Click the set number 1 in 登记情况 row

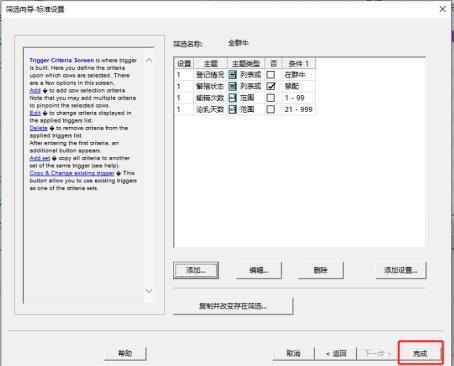[179, 75]
